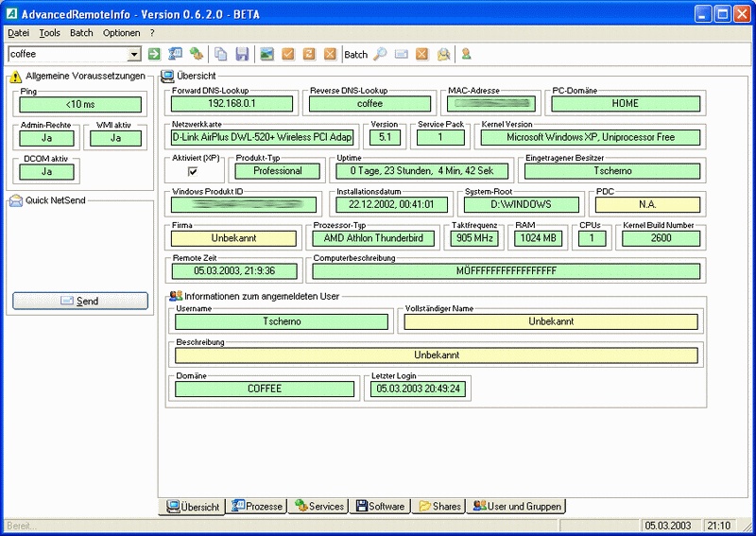Open the hostname combo box dropdown arrow
756x536 pixels.
(134, 55)
